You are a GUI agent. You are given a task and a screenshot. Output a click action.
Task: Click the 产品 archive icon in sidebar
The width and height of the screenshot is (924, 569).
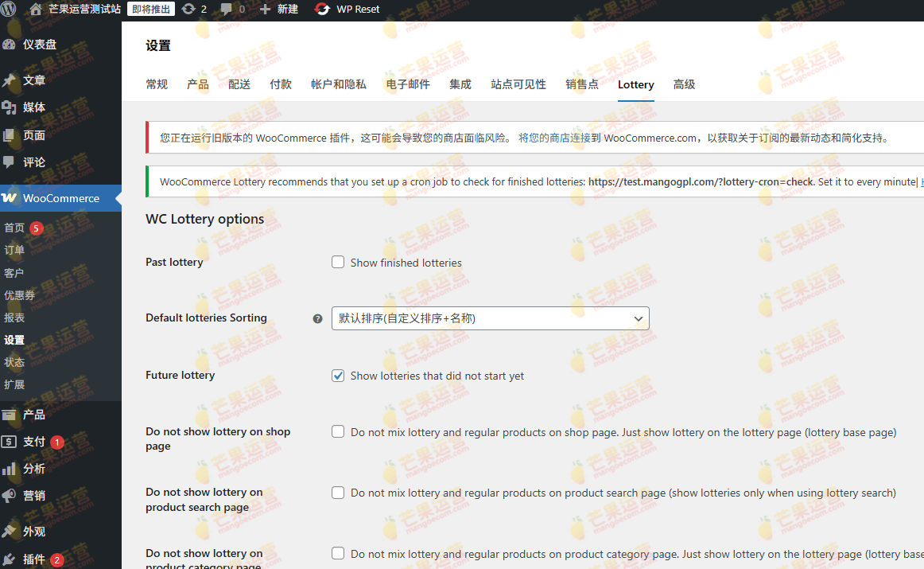9,415
